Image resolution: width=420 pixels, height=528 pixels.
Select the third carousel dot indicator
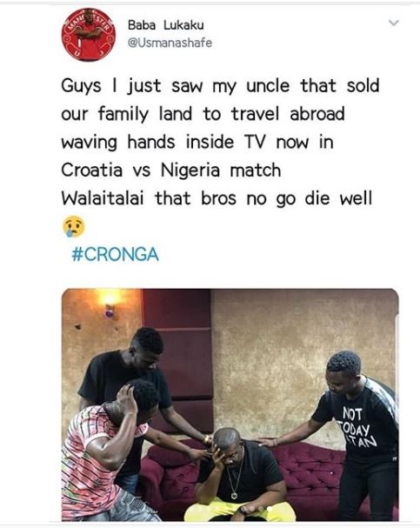pyautogui.click(x=261, y=509)
